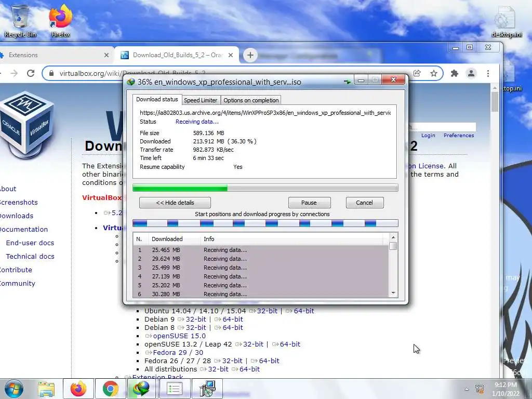
Task: Pause the download
Action: pyautogui.click(x=309, y=203)
